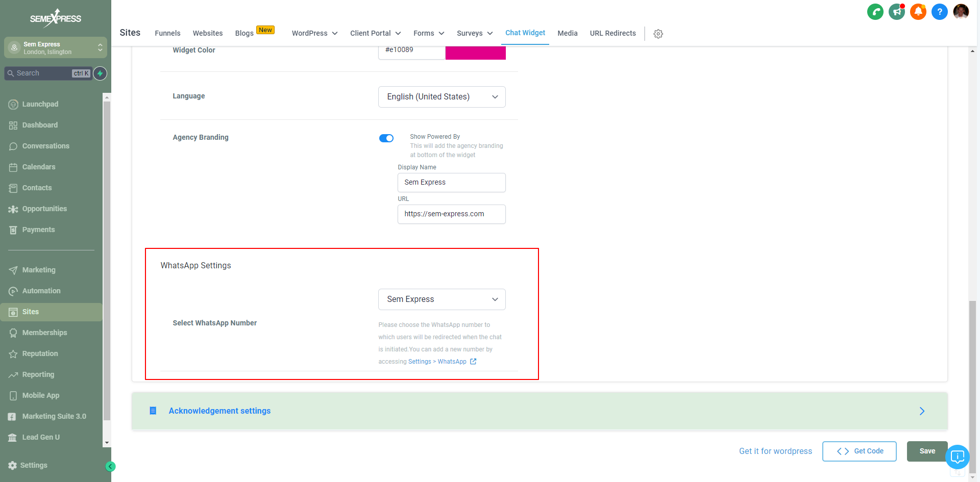
Task: Click the Widget Color hex input
Action: point(412,53)
